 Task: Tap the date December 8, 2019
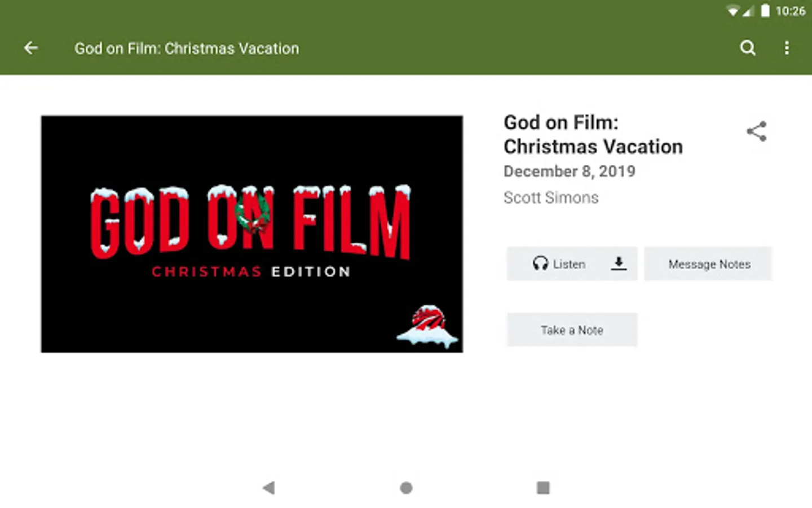click(569, 171)
